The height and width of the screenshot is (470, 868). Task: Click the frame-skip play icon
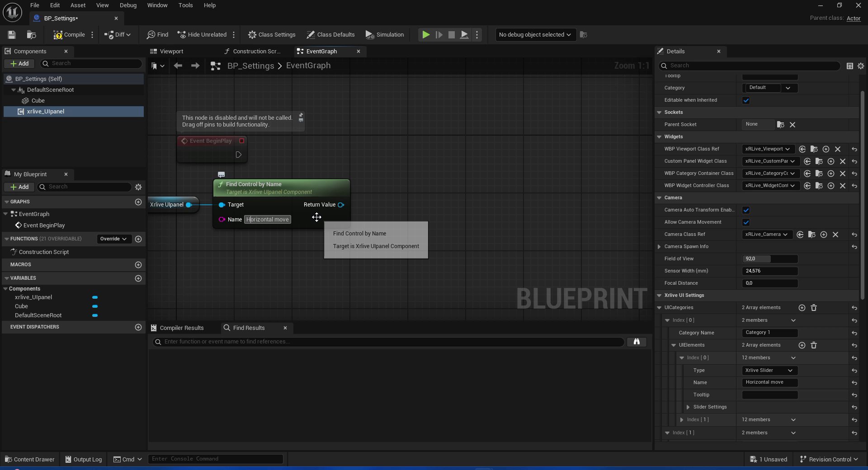439,35
